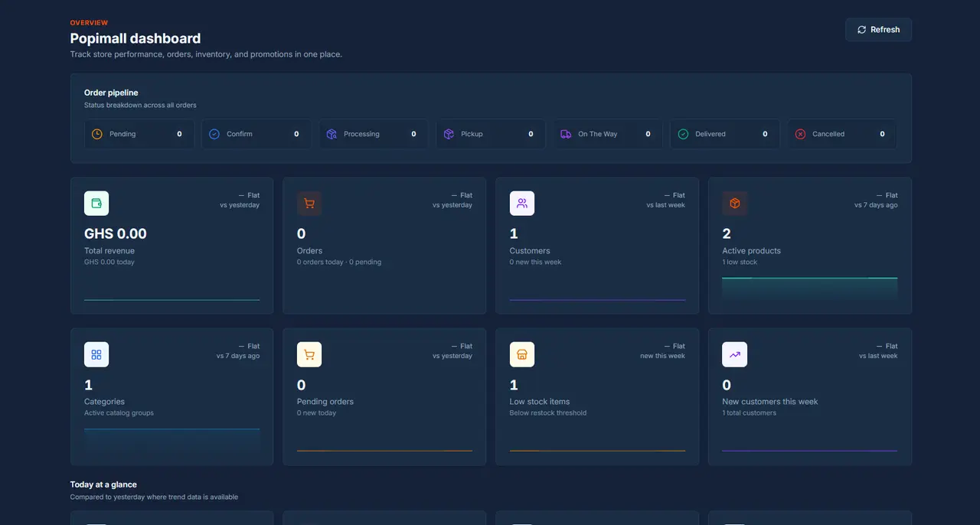Click the New customers trend arrow icon

point(735,354)
